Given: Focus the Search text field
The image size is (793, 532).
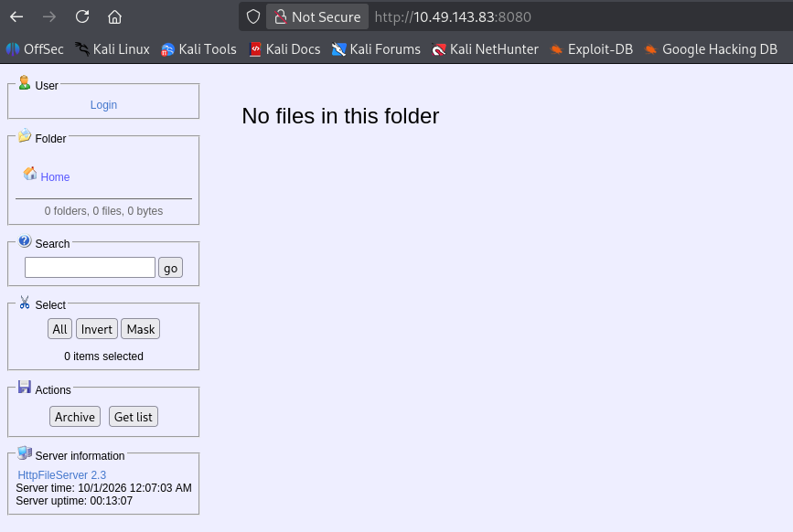Looking at the screenshot, I should [x=90, y=267].
